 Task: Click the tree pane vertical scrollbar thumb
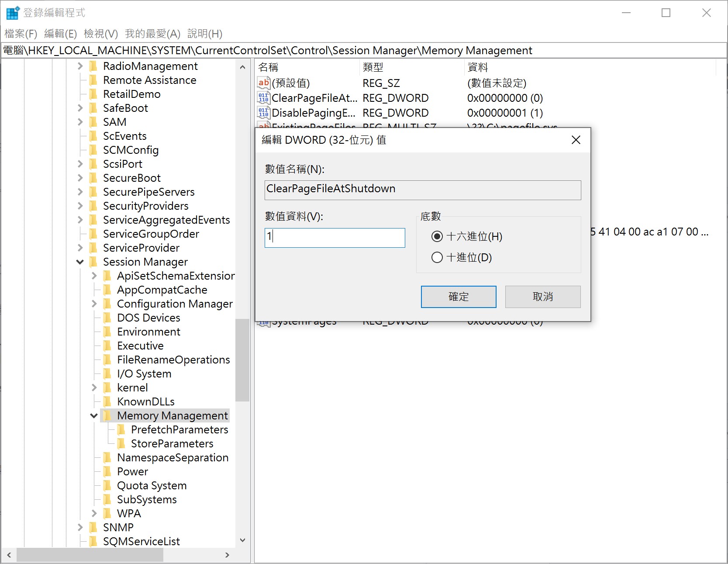pos(242,360)
